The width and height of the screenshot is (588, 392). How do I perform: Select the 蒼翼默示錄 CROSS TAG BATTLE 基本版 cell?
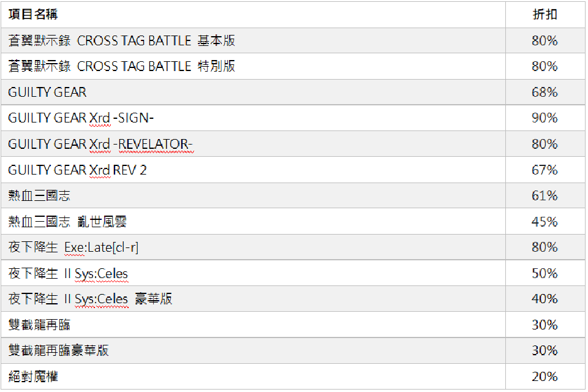(x=122, y=41)
